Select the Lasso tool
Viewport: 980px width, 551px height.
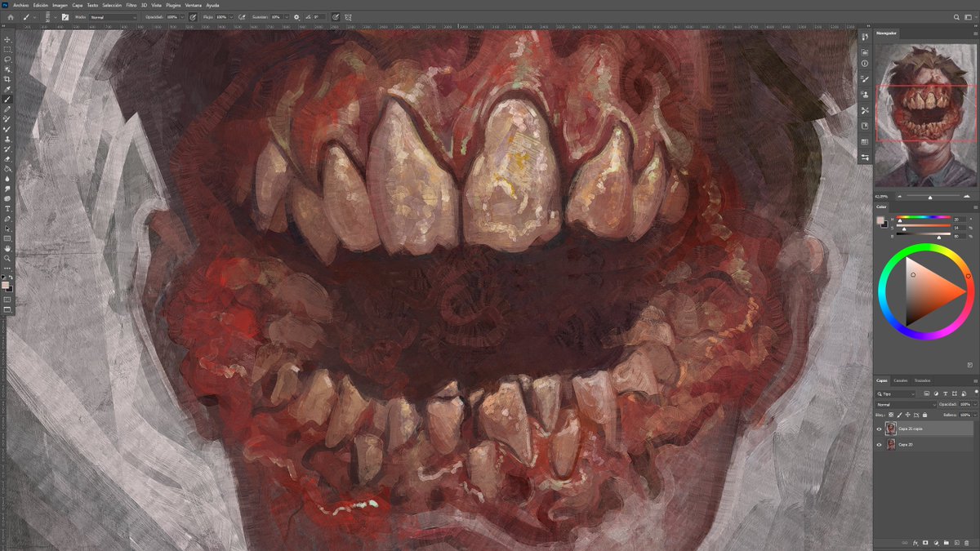point(7,60)
